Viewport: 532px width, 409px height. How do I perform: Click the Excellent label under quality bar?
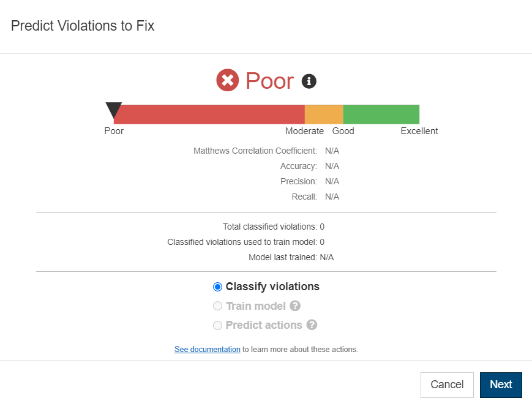coord(419,131)
